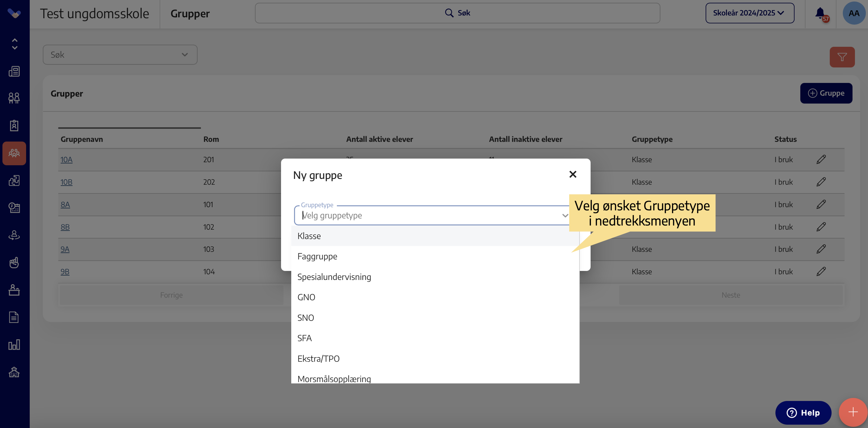The image size is (868, 428).
Task: Click the pencil edit icon for 9B
Action: pyautogui.click(x=821, y=272)
